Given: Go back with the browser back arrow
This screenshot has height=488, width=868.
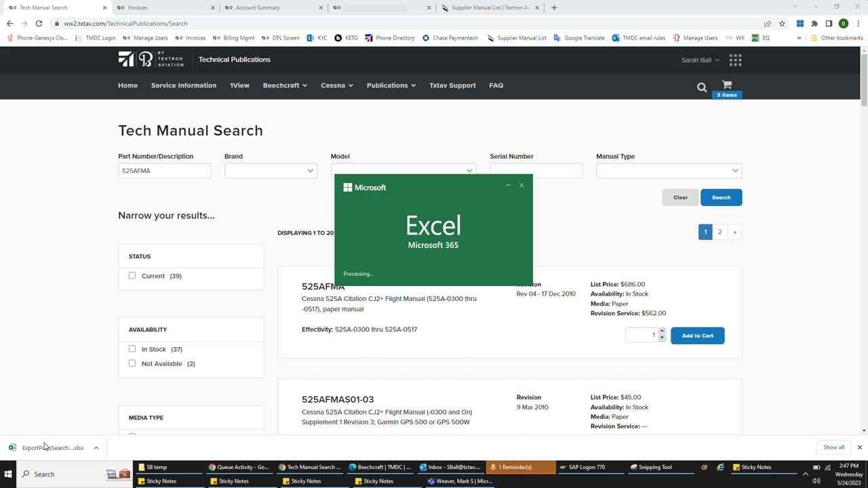Looking at the screenshot, I should click(9, 24).
